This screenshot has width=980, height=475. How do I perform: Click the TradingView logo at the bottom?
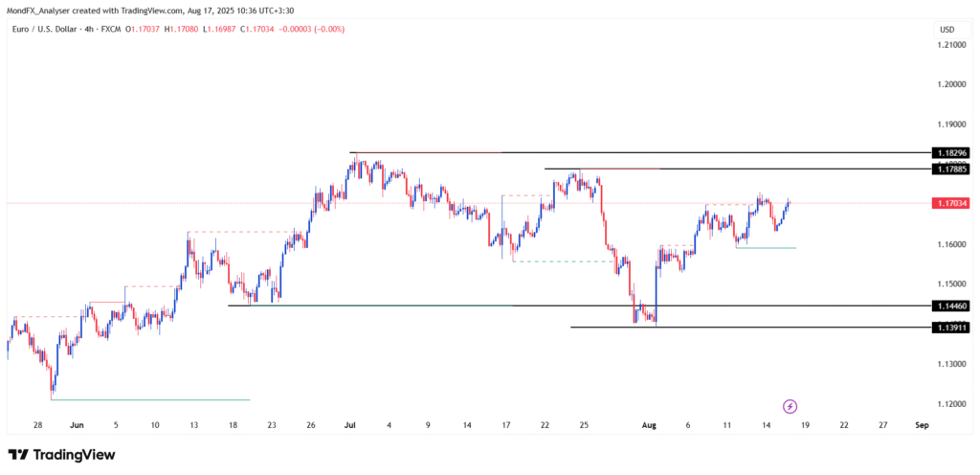[61, 455]
